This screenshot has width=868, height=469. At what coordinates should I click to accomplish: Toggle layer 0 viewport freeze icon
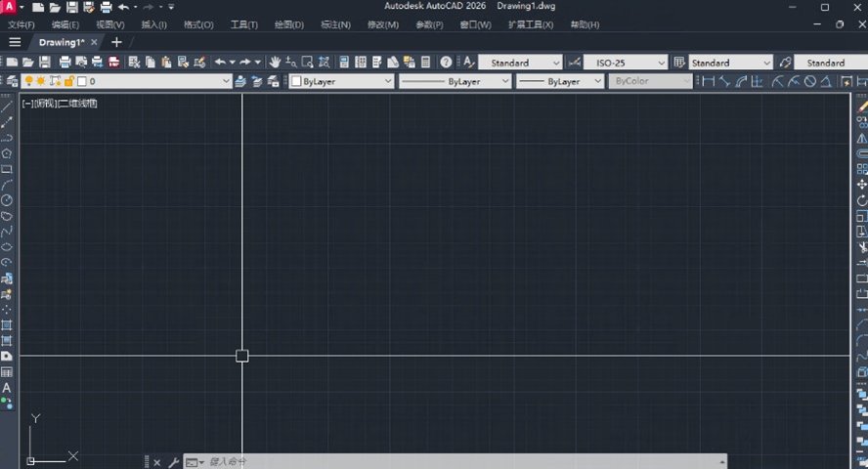click(x=55, y=81)
